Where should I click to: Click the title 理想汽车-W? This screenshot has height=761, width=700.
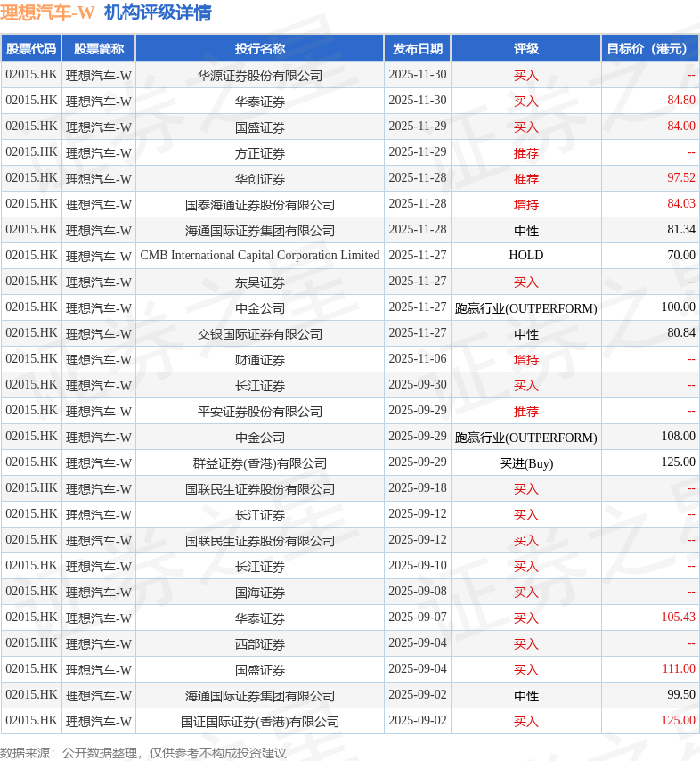47,12
